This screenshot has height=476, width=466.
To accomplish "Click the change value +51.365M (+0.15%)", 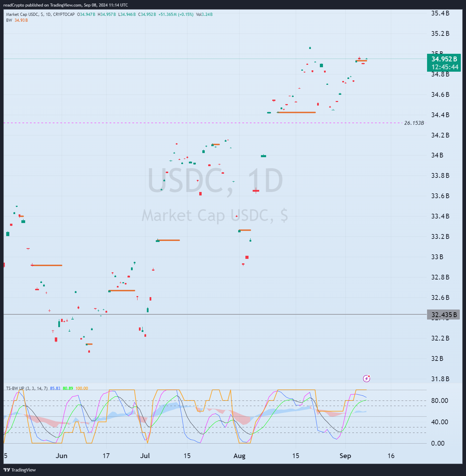I will coord(176,14).
